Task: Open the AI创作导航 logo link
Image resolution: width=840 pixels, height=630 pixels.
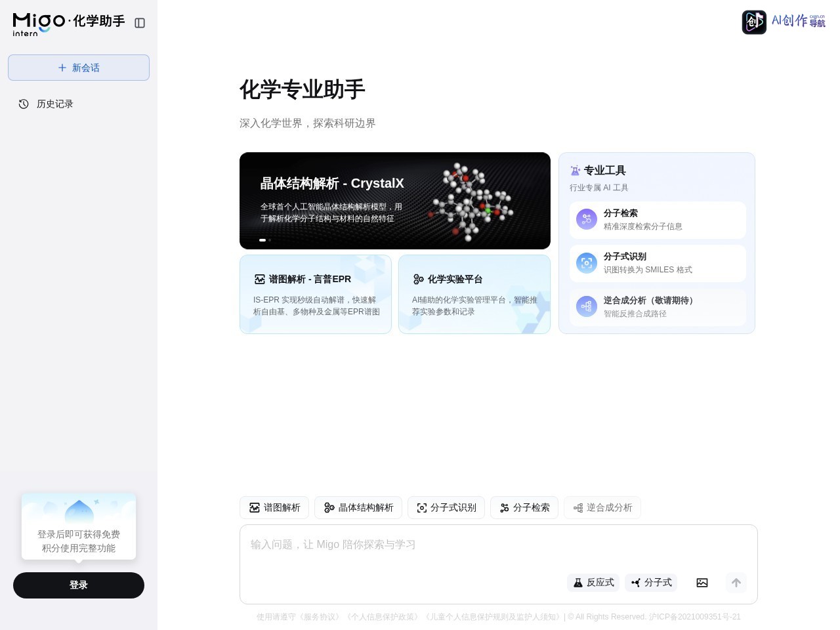Action: tap(784, 22)
